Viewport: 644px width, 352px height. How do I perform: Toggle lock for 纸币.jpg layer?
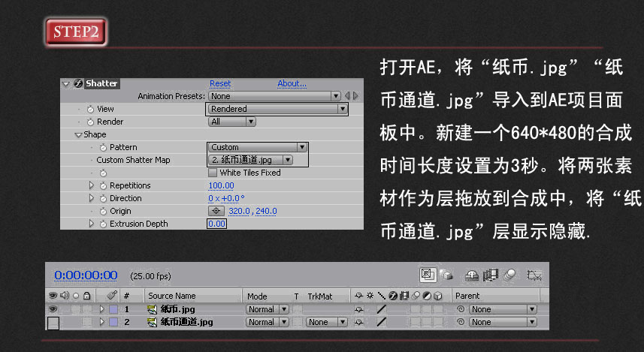(x=87, y=309)
